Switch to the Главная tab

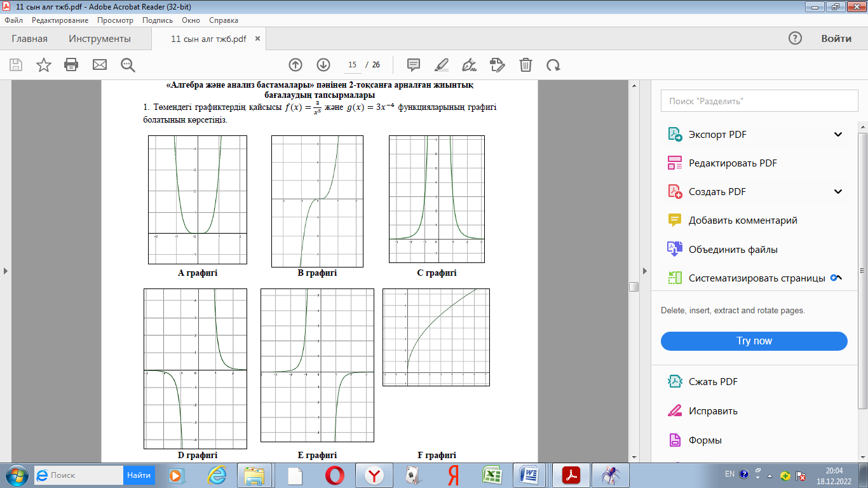(29, 39)
